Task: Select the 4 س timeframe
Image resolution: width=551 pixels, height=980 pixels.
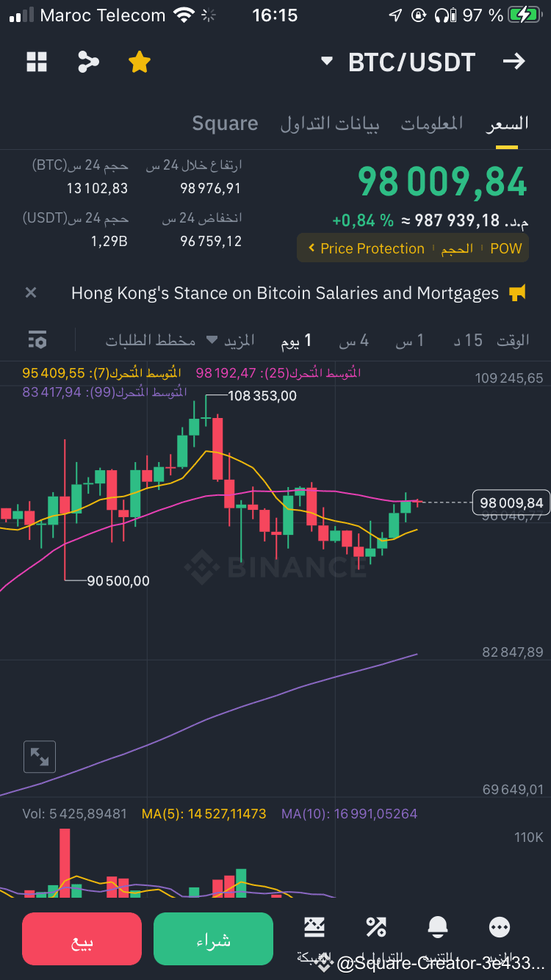Action: point(354,340)
